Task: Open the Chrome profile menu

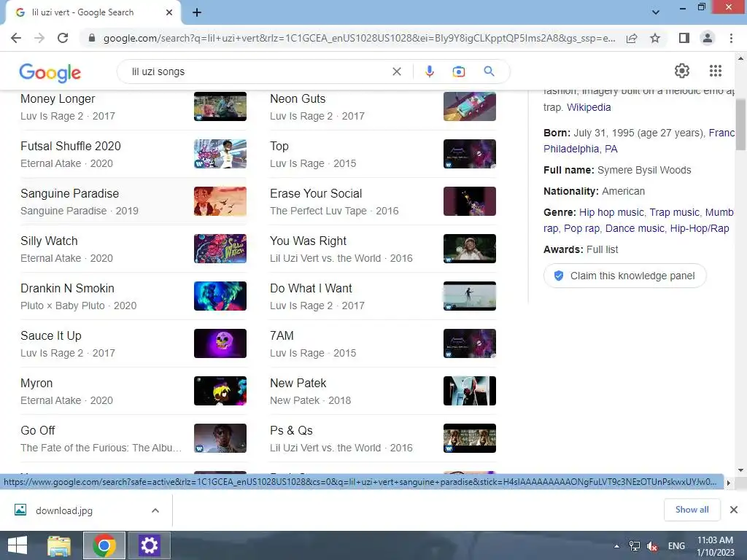Action: [708, 38]
